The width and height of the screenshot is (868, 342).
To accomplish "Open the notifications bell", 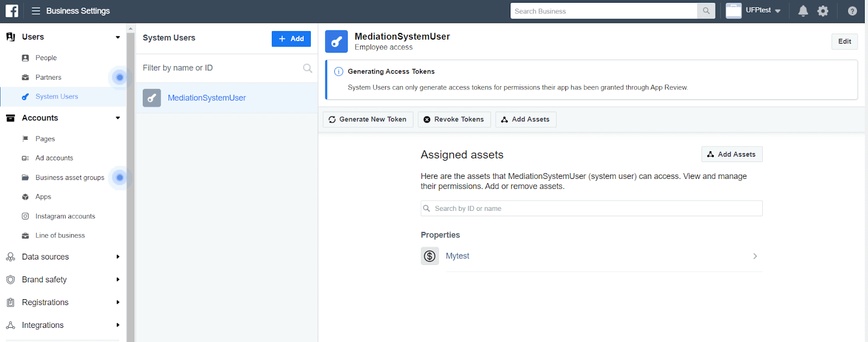I will click(x=803, y=11).
